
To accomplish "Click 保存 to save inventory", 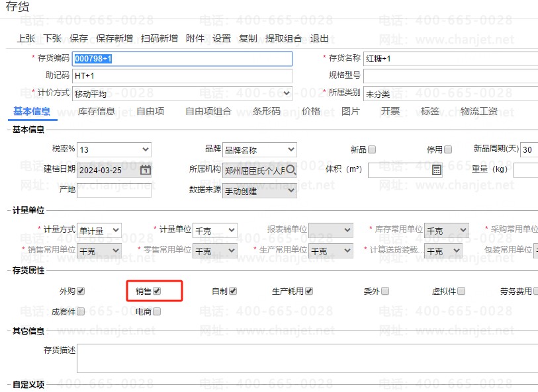I will [79, 38].
